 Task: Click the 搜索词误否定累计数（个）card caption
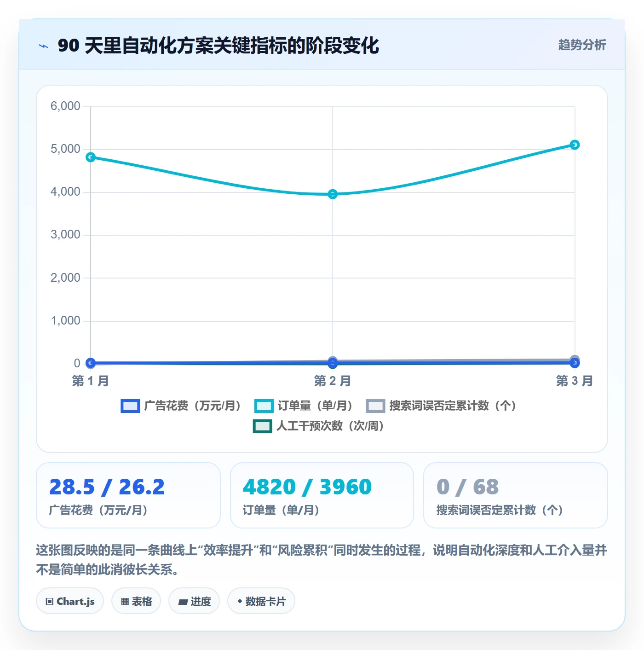500,510
